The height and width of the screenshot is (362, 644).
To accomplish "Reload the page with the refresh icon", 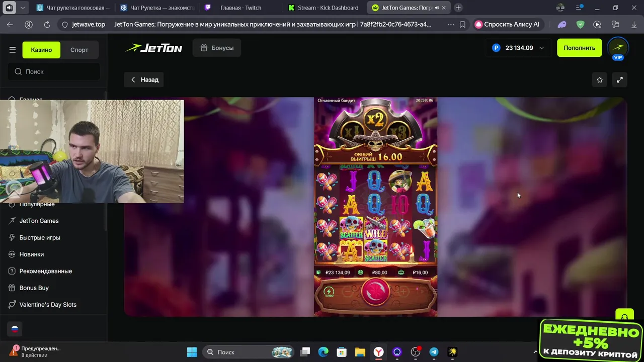I will click(x=47, y=24).
